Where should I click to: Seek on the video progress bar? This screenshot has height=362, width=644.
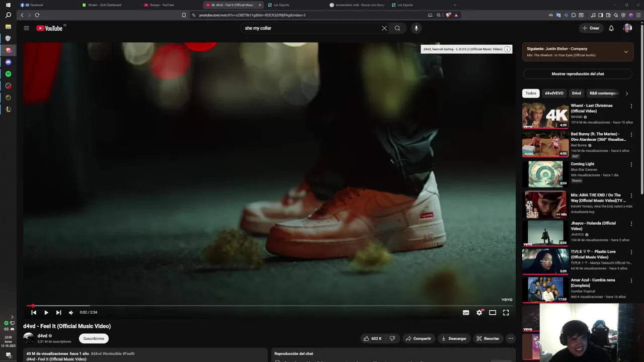coord(270,305)
